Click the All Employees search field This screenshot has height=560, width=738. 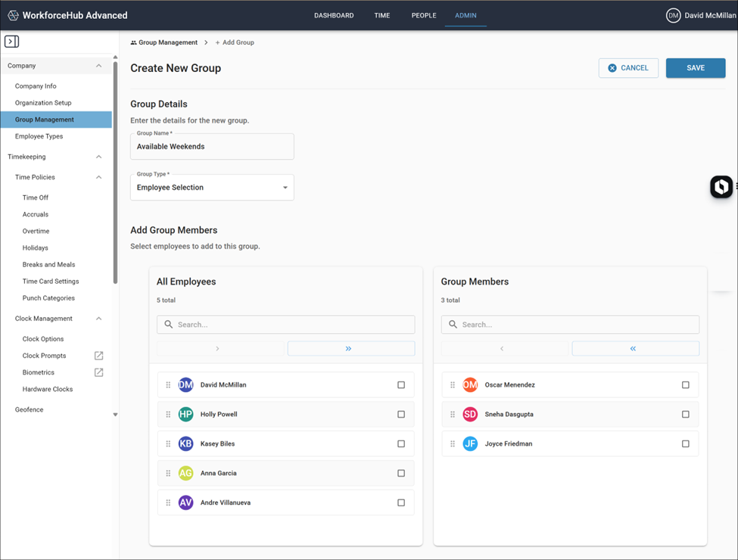[285, 325]
